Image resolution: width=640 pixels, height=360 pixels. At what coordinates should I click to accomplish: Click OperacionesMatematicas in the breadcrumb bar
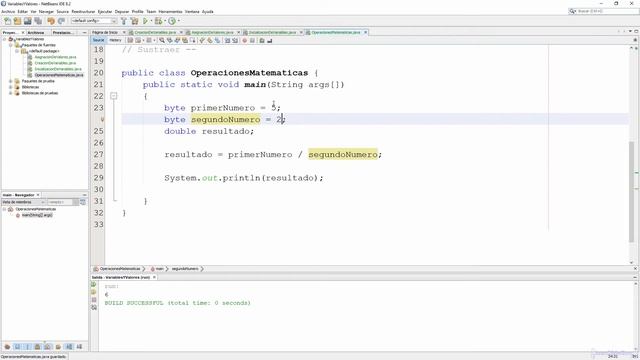120,269
